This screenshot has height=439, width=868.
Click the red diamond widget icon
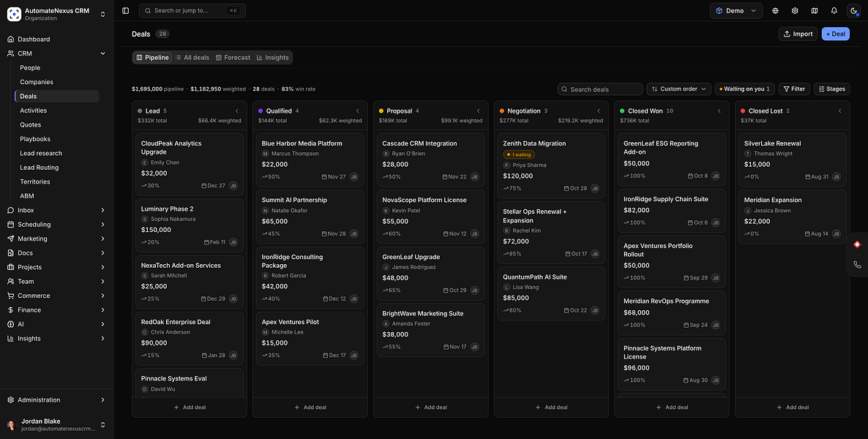(857, 244)
